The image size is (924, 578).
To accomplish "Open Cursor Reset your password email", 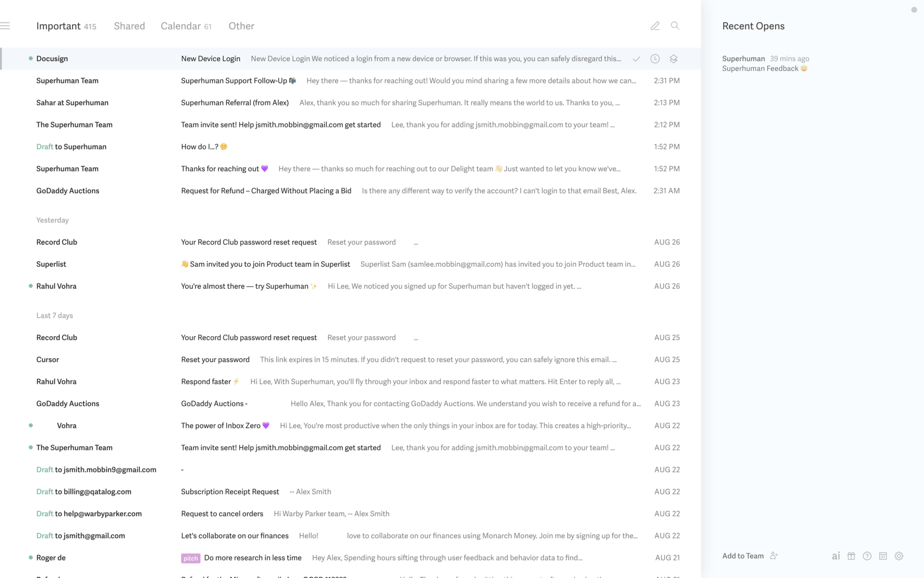I will [350, 360].
